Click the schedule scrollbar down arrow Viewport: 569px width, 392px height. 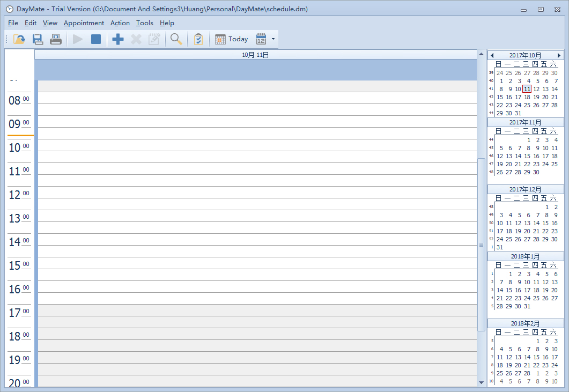[x=481, y=382]
